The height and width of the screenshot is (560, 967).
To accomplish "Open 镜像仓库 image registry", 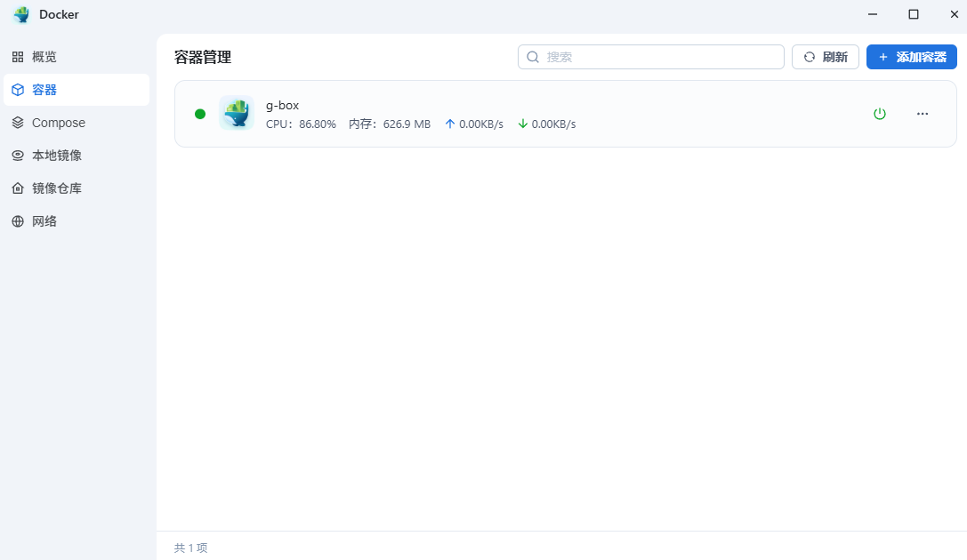I will (x=77, y=188).
